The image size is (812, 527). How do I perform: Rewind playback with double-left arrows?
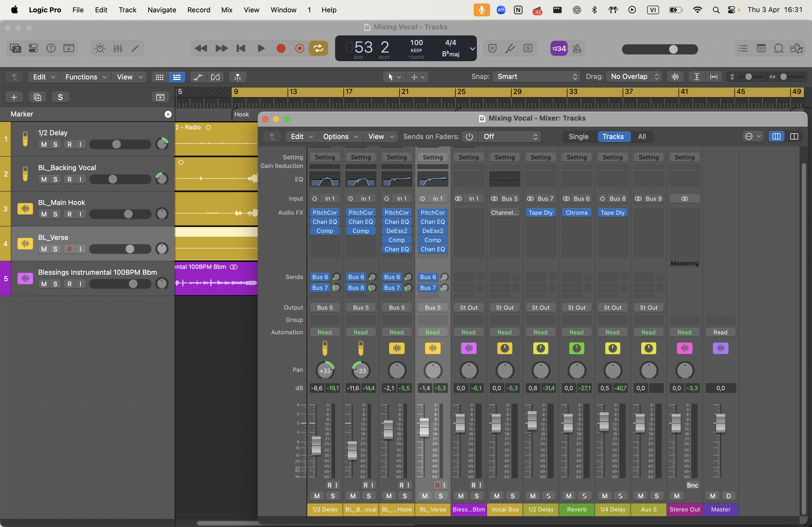pos(201,48)
